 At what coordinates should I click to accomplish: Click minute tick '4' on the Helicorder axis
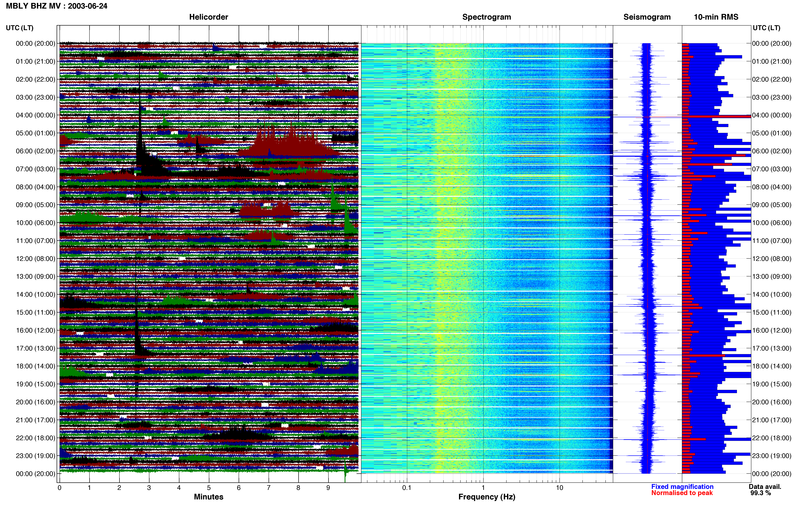(179, 488)
